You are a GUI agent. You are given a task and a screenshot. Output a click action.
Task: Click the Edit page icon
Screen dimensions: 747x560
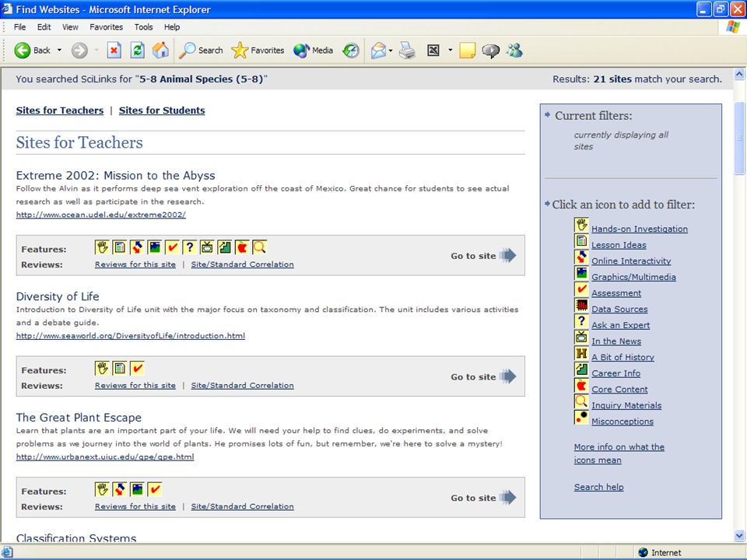(433, 50)
